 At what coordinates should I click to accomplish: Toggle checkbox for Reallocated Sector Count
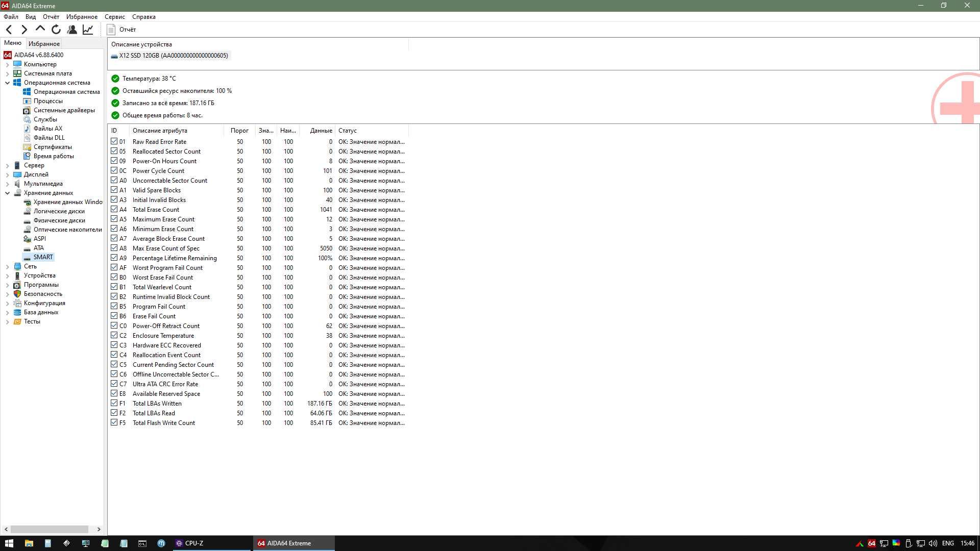pyautogui.click(x=114, y=151)
